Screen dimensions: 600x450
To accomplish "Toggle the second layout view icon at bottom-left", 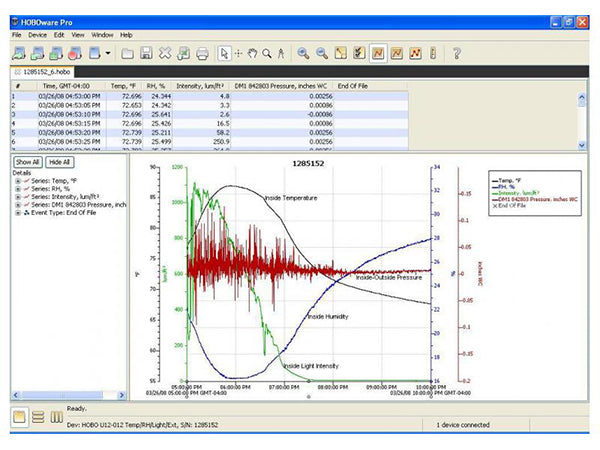I will pyautogui.click(x=37, y=416).
